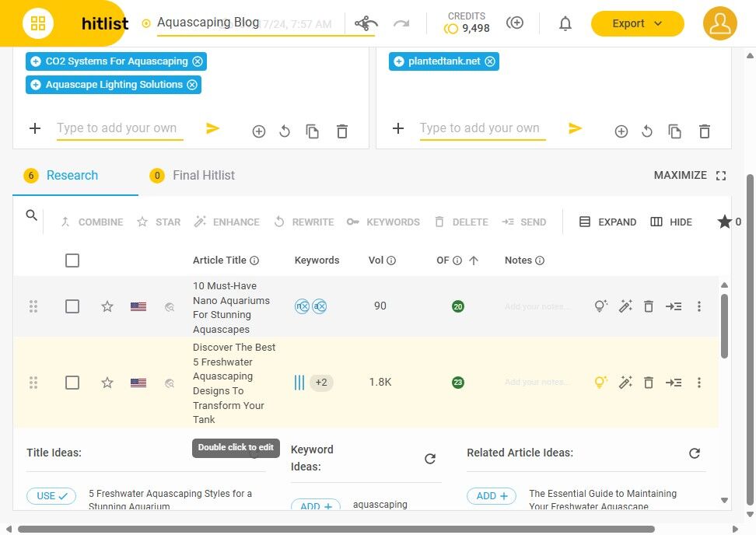Open the user profile avatar
The height and width of the screenshot is (535, 756).
pyautogui.click(x=719, y=23)
